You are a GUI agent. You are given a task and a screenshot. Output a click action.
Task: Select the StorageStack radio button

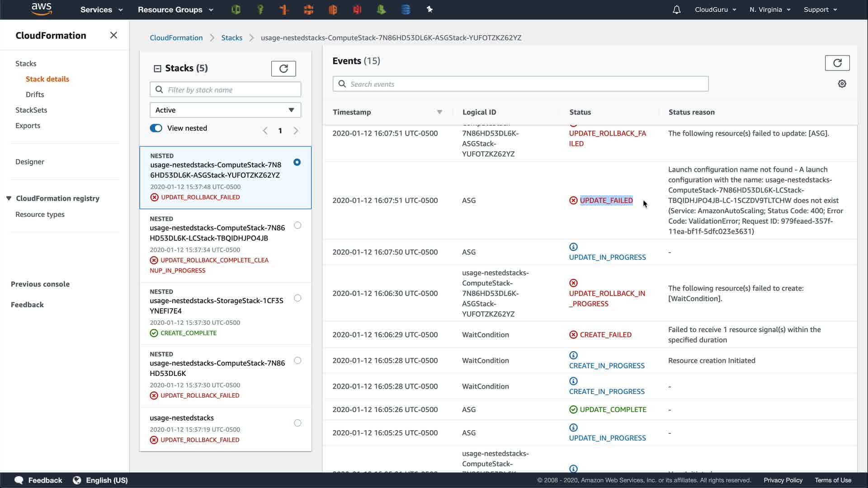(297, 298)
